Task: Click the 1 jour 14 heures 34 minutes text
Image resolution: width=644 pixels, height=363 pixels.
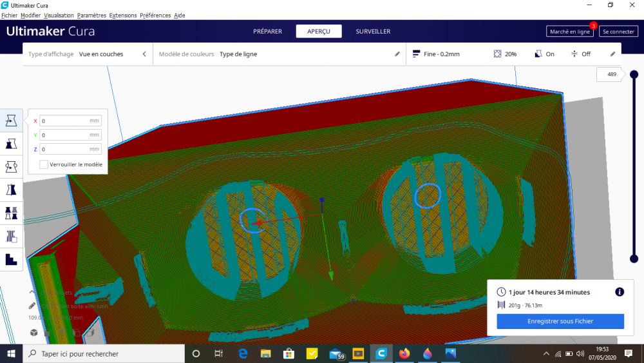Action: (549, 292)
